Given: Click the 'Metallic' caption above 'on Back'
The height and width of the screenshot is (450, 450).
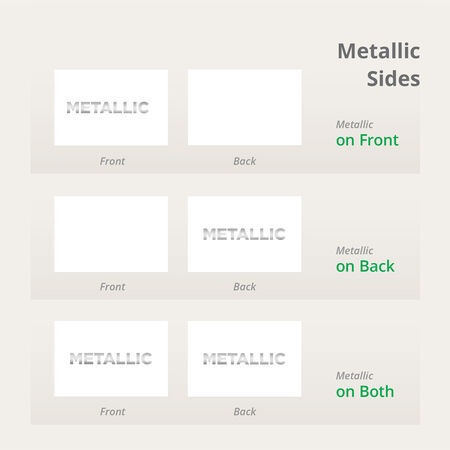Looking at the screenshot, I should 354,251.
